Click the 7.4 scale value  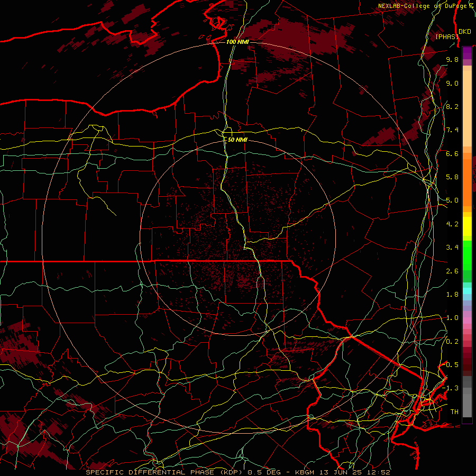[452, 130]
